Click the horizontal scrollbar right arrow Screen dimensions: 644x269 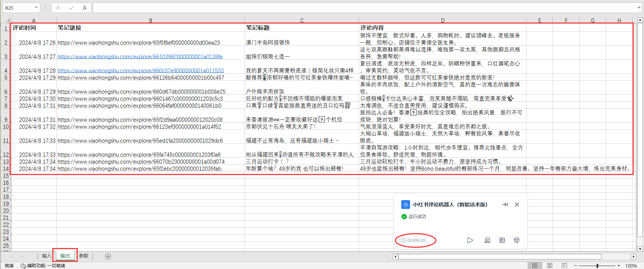click(633, 256)
